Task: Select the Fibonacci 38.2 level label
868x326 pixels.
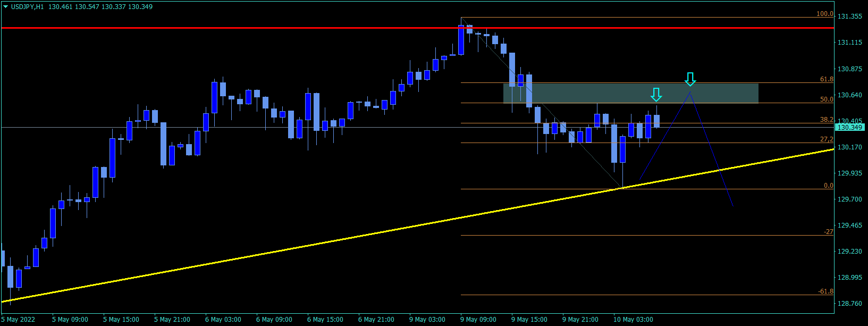Action: click(x=827, y=120)
